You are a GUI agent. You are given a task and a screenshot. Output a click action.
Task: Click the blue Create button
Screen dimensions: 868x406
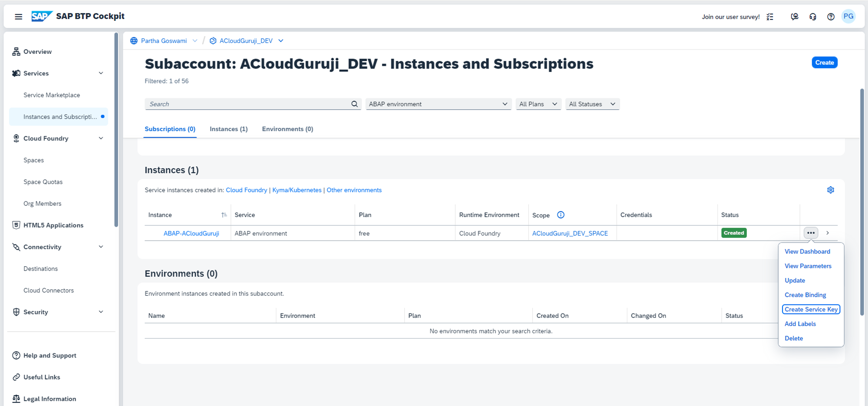[x=824, y=63]
